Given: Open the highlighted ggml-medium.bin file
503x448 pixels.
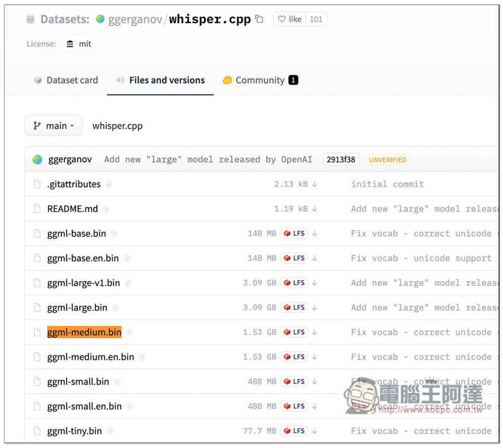Looking at the screenshot, I should pos(84,332).
